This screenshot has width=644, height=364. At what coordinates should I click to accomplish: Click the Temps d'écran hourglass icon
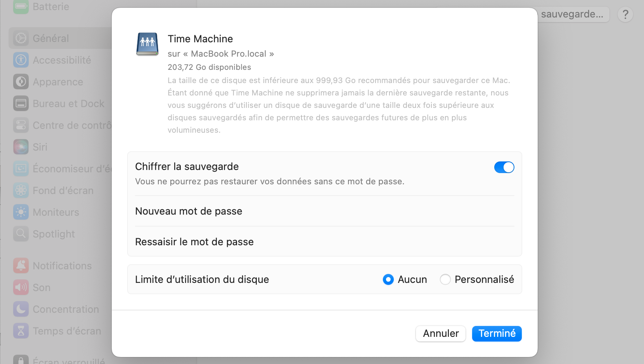coord(21,331)
